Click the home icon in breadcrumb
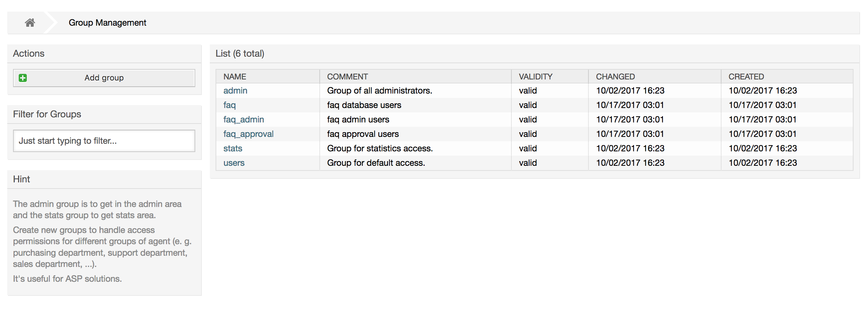The image size is (868, 311). (x=30, y=23)
